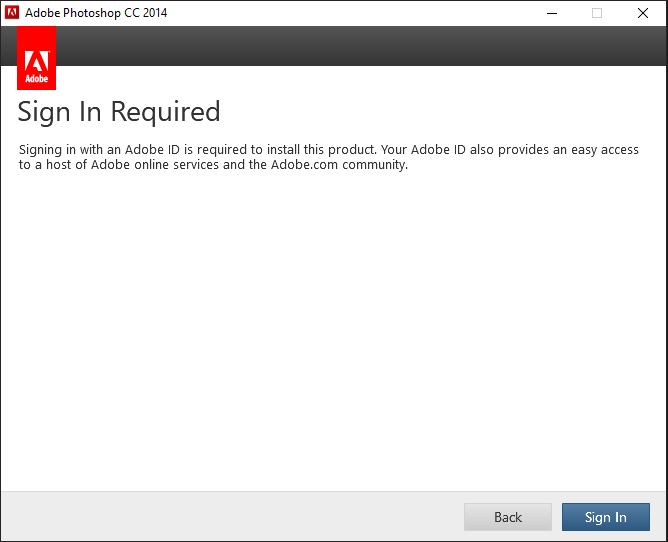The image size is (668, 542).
Task: Click the 'Signing in with an Adobe ID' sentence
Action: [110, 150]
